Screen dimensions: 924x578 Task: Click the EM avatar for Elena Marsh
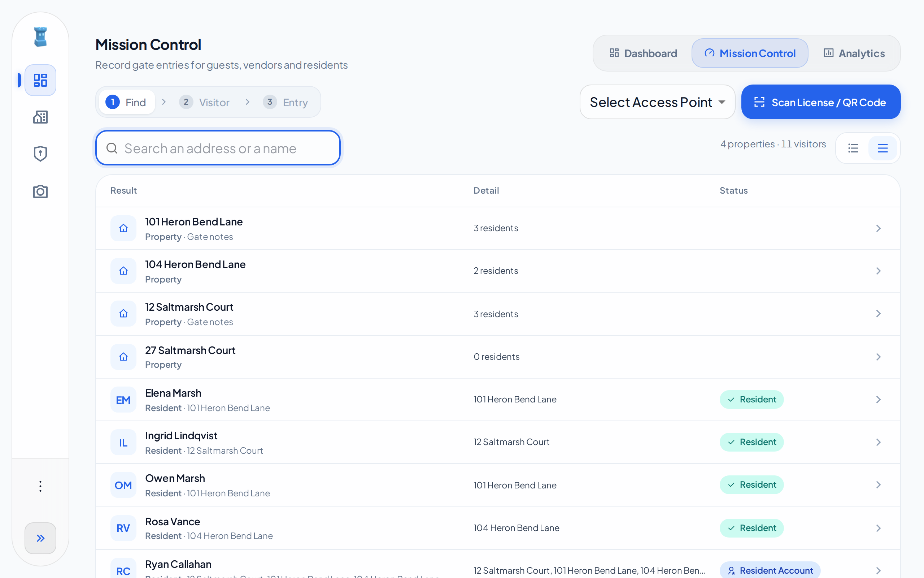(123, 400)
